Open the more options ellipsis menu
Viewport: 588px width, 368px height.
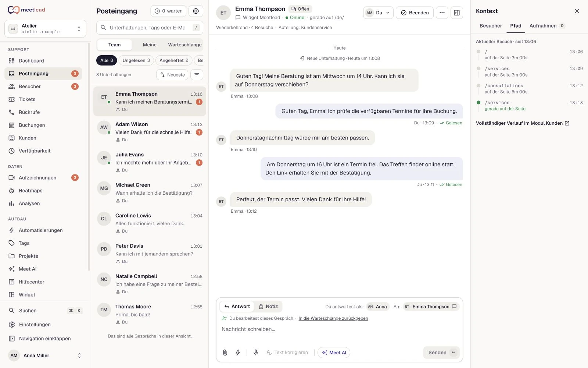pos(442,13)
